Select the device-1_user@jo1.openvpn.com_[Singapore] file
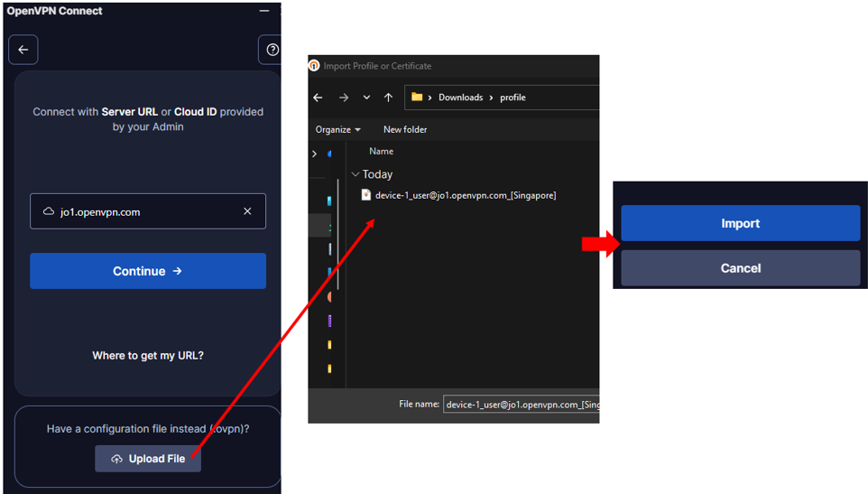The image size is (868, 494). (x=466, y=195)
